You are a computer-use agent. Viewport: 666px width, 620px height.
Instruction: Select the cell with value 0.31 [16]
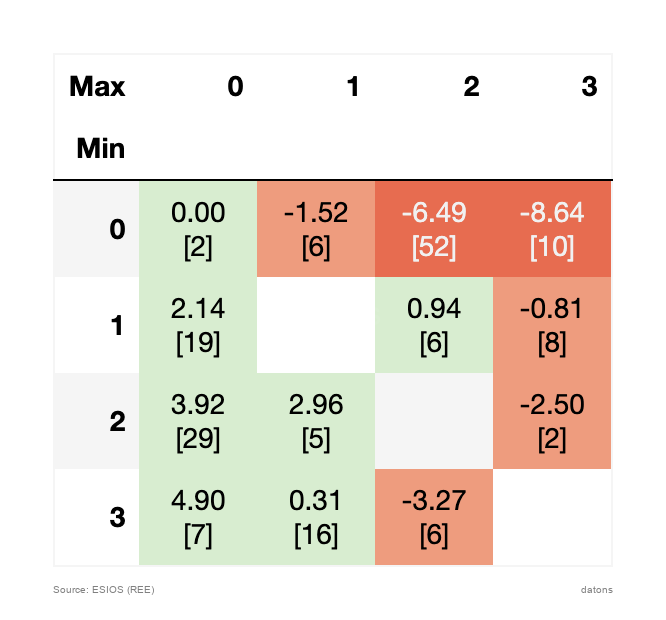click(316, 517)
